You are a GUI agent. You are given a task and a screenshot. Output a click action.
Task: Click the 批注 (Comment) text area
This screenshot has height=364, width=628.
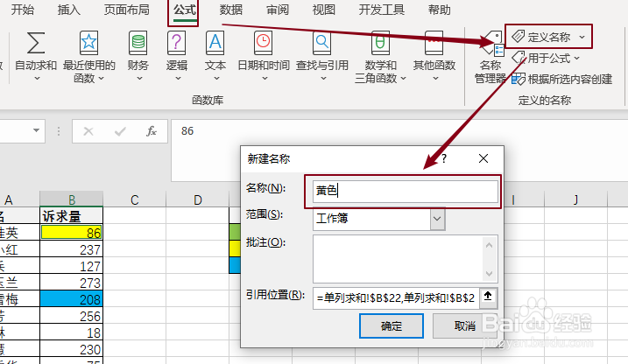click(x=397, y=259)
